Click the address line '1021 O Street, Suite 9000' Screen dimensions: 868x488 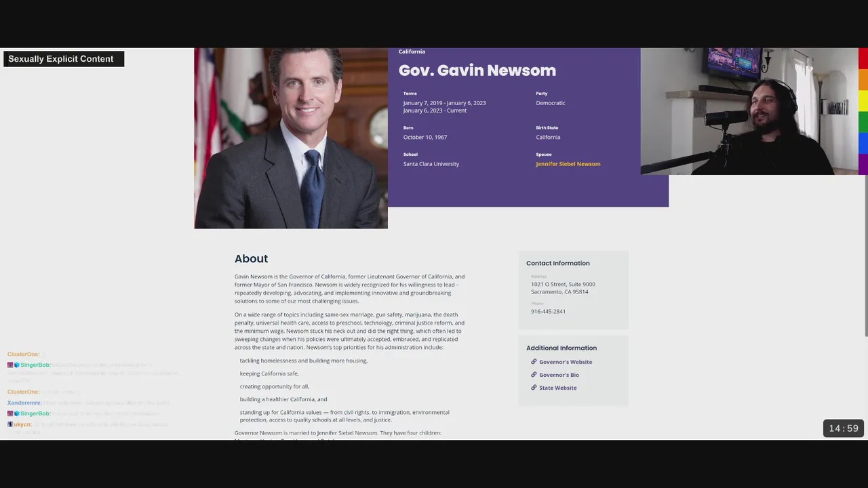[x=563, y=284]
